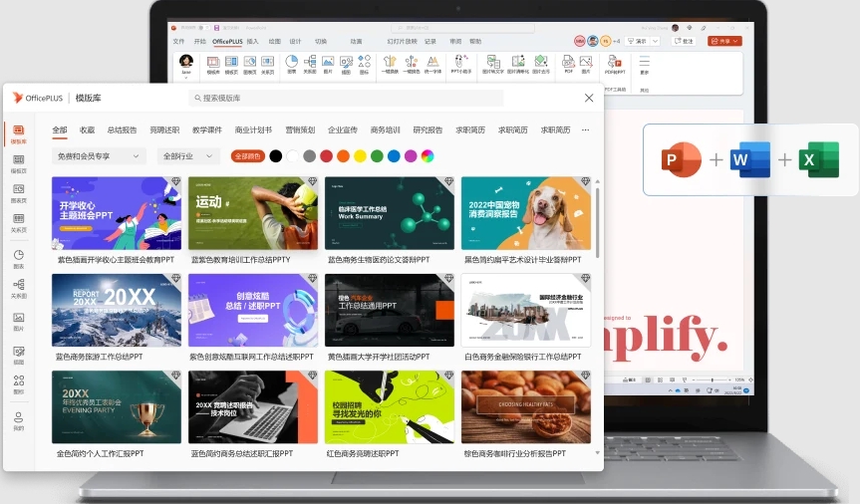This screenshot has width=860, height=504.
Task: Expand more categories with the ellipsis
Action: pos(585,129)
